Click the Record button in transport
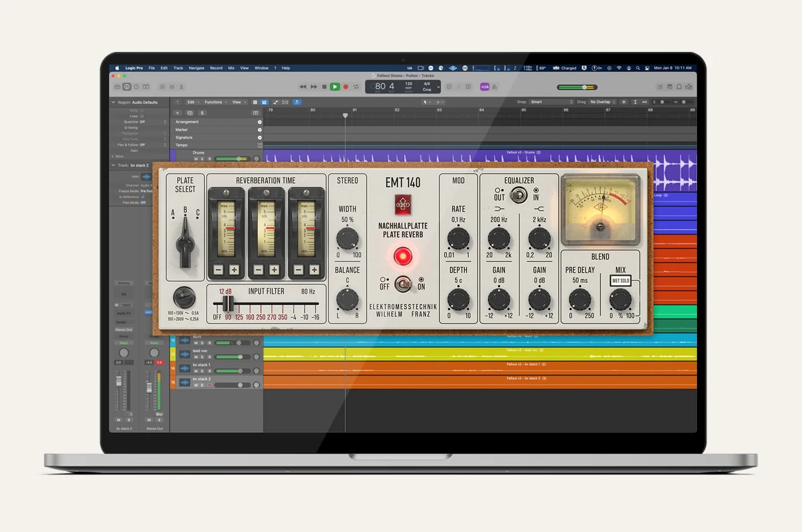The width and height of the screenshot is (802, 532). 346,87
